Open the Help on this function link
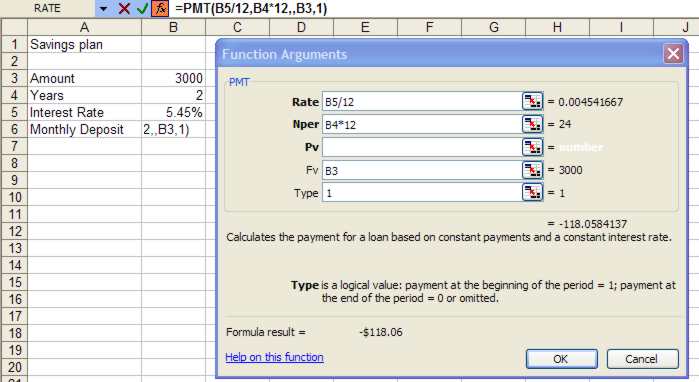 click(274, 357)
